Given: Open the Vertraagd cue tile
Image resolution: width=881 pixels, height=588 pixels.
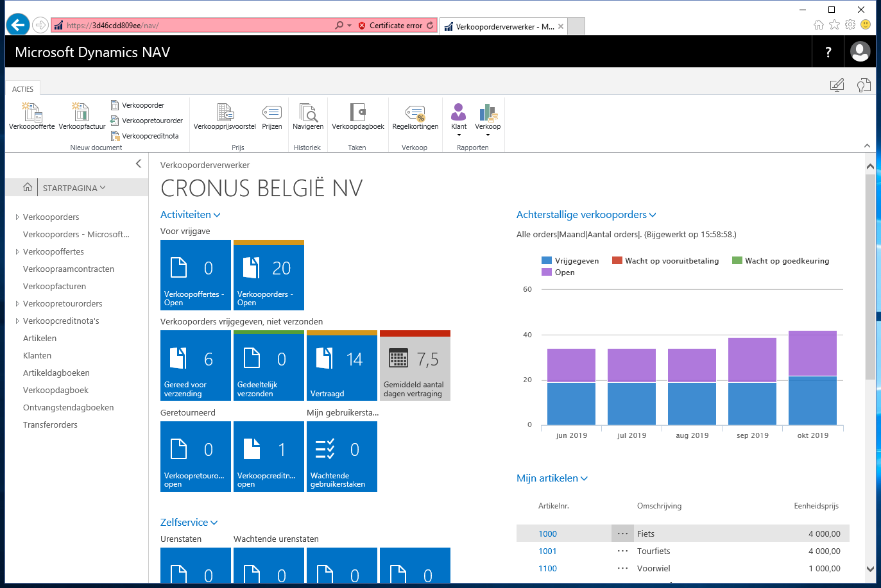Looking at the screenshot, I should click(341, 365).
